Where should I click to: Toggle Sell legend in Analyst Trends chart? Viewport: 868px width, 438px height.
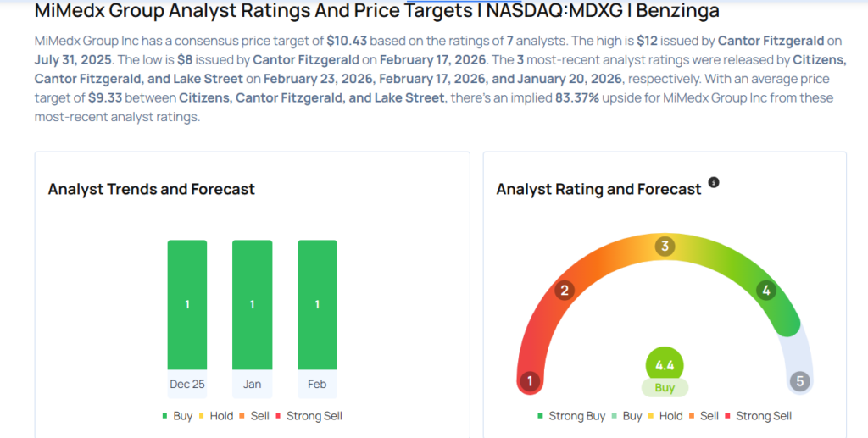click(256, 416)
